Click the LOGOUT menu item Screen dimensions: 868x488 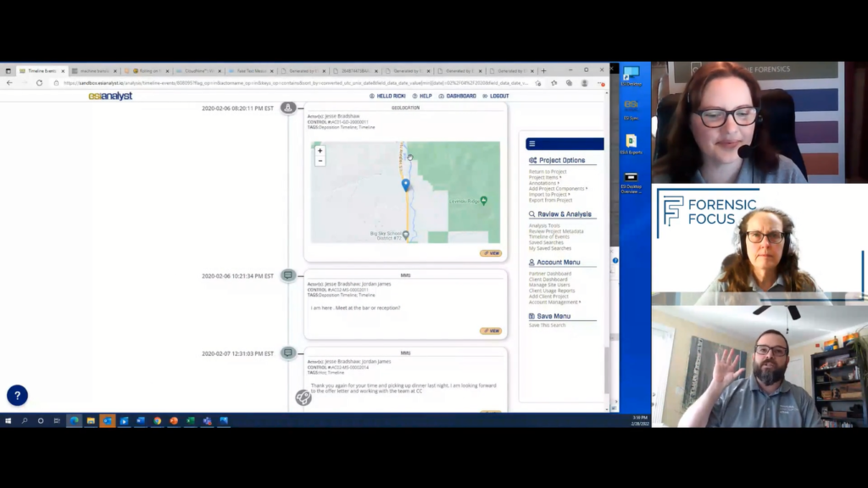pos(495,97)
